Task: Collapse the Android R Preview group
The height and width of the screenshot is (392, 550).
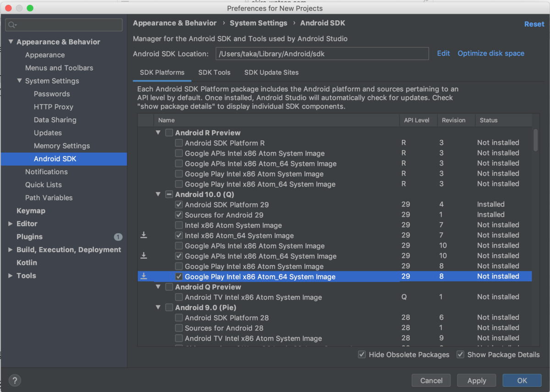Action: 158,133
